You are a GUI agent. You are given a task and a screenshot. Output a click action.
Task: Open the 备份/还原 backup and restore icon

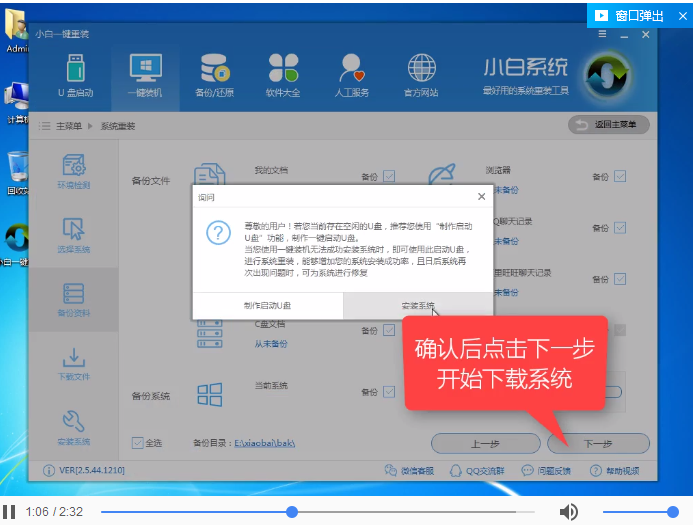click(215, 76)
